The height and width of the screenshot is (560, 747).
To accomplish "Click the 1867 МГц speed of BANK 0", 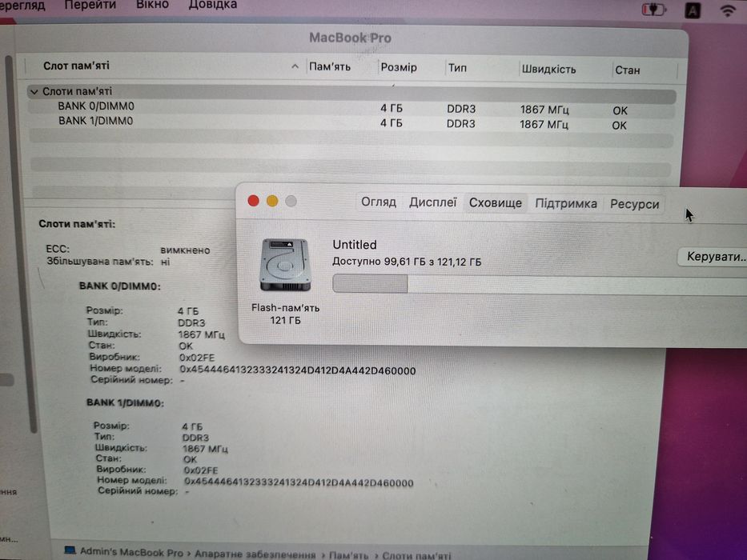I will click(x=544, y=110).
